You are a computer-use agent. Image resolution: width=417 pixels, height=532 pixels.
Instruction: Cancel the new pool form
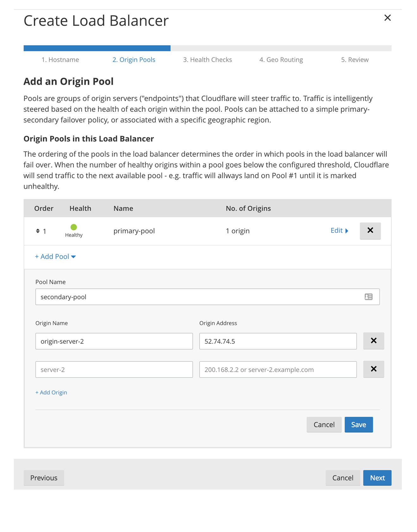324,424
